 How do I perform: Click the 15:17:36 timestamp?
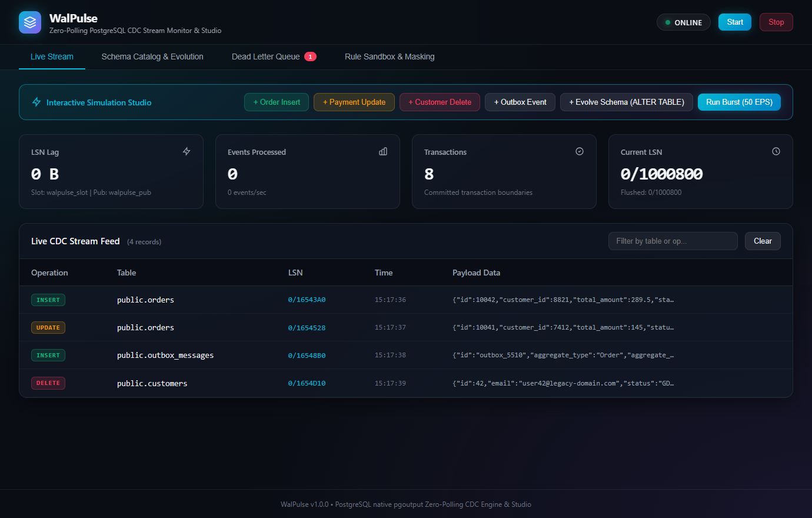390,300
